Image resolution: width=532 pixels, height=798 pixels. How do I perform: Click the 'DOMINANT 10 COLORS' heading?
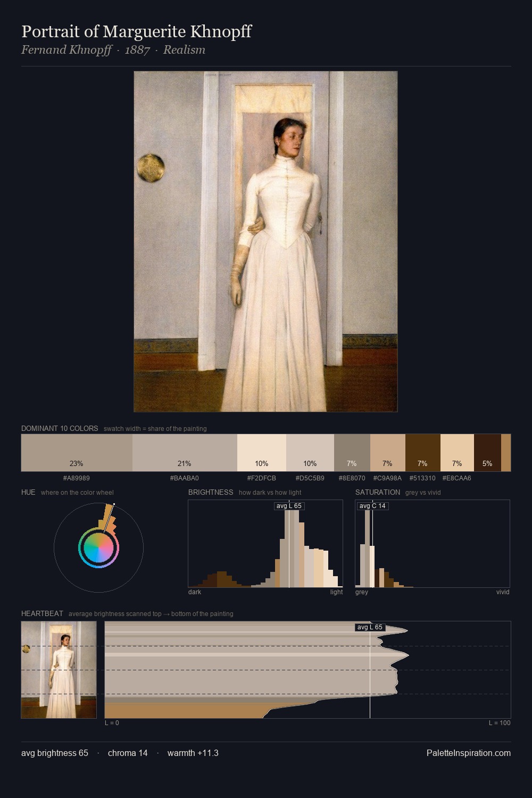(60, 428)
